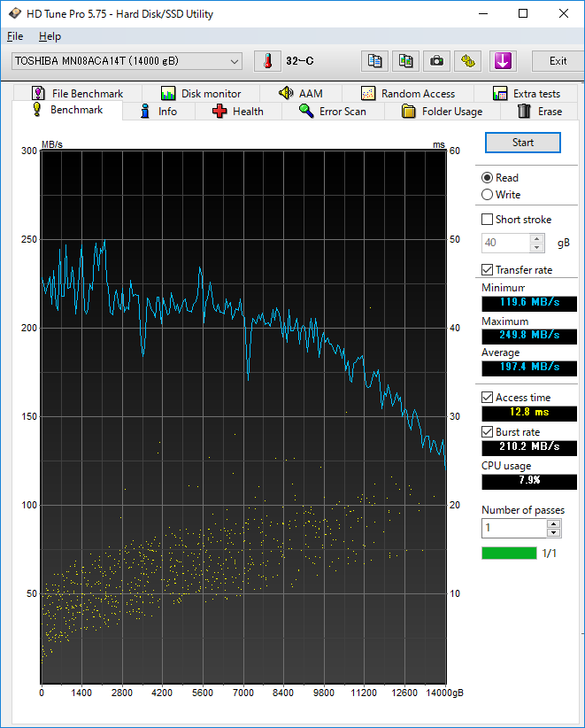Click the 197.4 MB/s average value
Image resolution: width=585 pixels, height=728 pixels.
pos(529,367)
